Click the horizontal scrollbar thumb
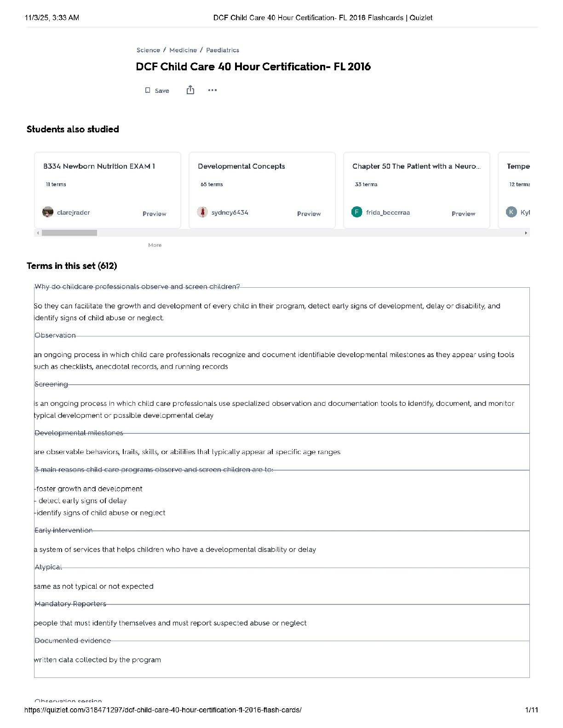 [69, 233]
